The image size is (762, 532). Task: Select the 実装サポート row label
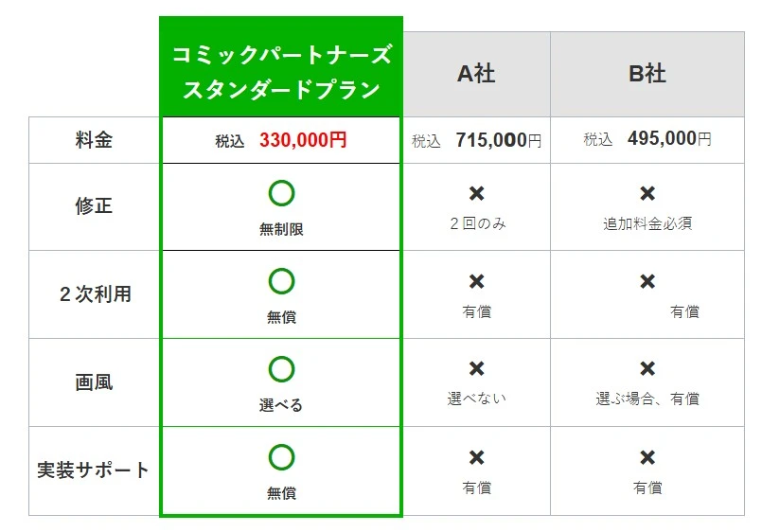click(94, 470)
